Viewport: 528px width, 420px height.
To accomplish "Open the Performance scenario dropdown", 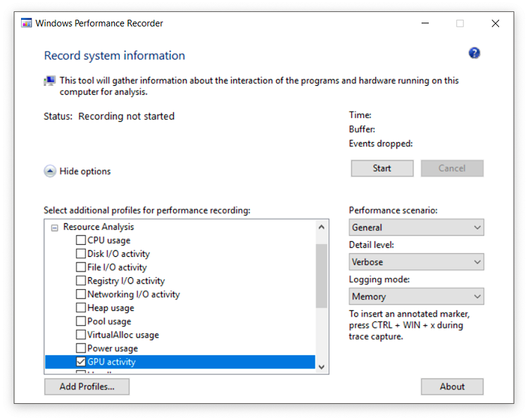I will 416,227.
